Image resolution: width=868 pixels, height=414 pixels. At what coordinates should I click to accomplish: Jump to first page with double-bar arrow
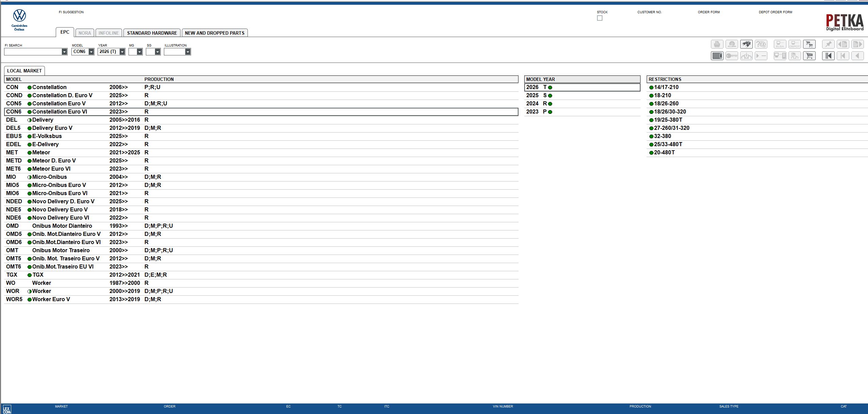[828, 56]
